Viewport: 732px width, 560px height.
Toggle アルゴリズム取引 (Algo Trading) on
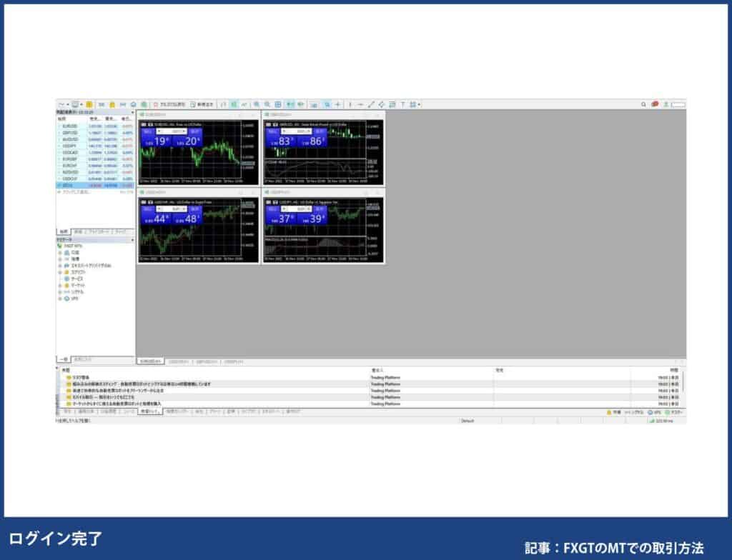tap(168, 104)
